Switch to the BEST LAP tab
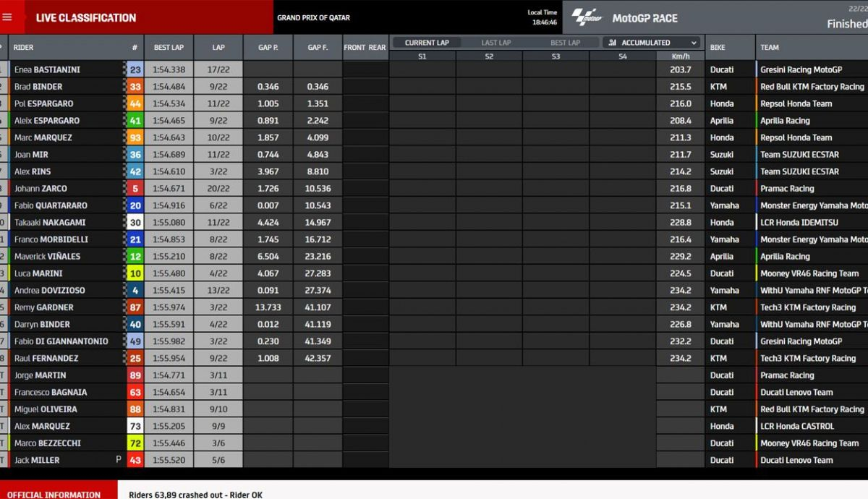868x499 pixels. tap(565, 43)
